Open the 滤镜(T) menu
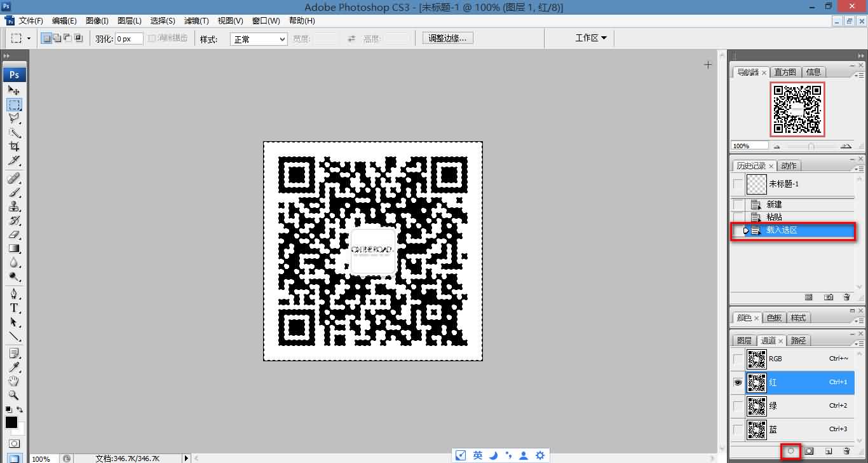868x463 pixels. (196, 21)
